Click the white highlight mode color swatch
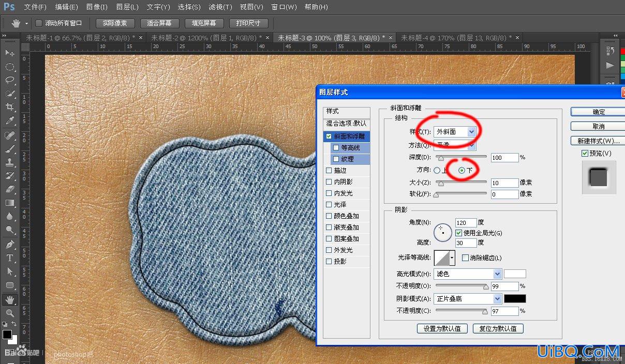This screenshot has width=625, height=364. click(515, 274)
